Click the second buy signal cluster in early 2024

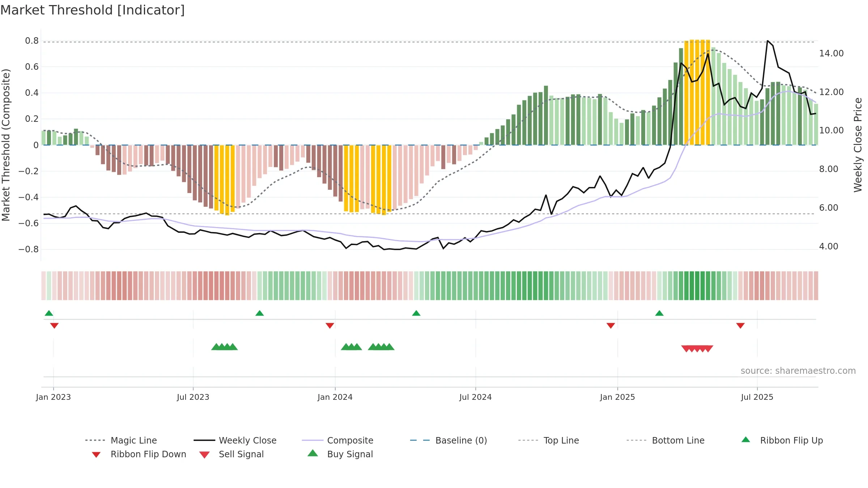click(x=381, y=347)
